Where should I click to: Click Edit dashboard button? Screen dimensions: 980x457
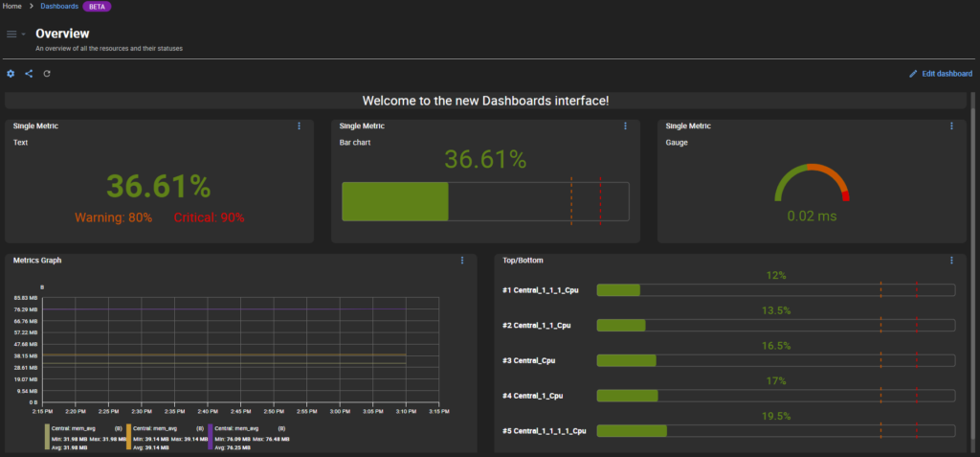[x=941, y=74]
